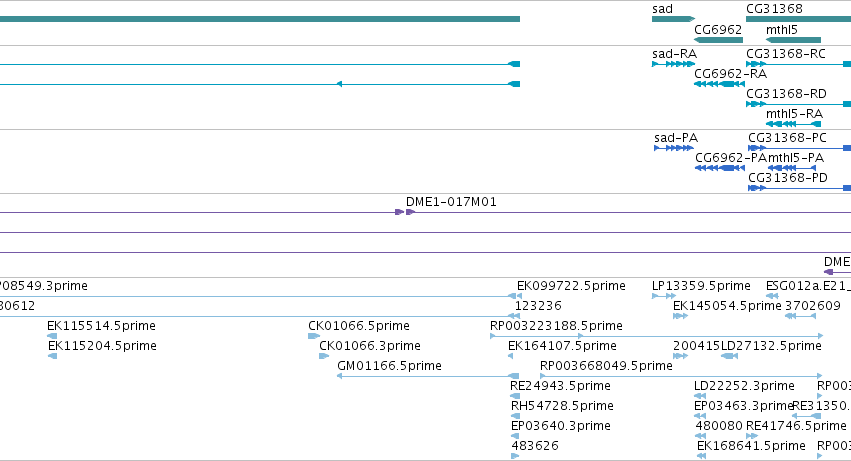Click the RE24943.5prime EST label
The width and height of the screenshot is (851, 461).
560,386
